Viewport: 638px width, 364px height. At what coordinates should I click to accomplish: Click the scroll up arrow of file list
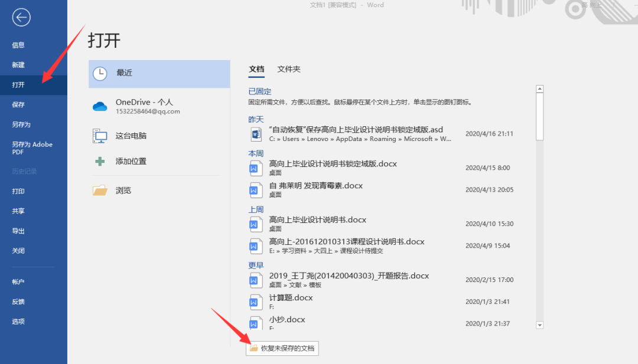[539, 89]
